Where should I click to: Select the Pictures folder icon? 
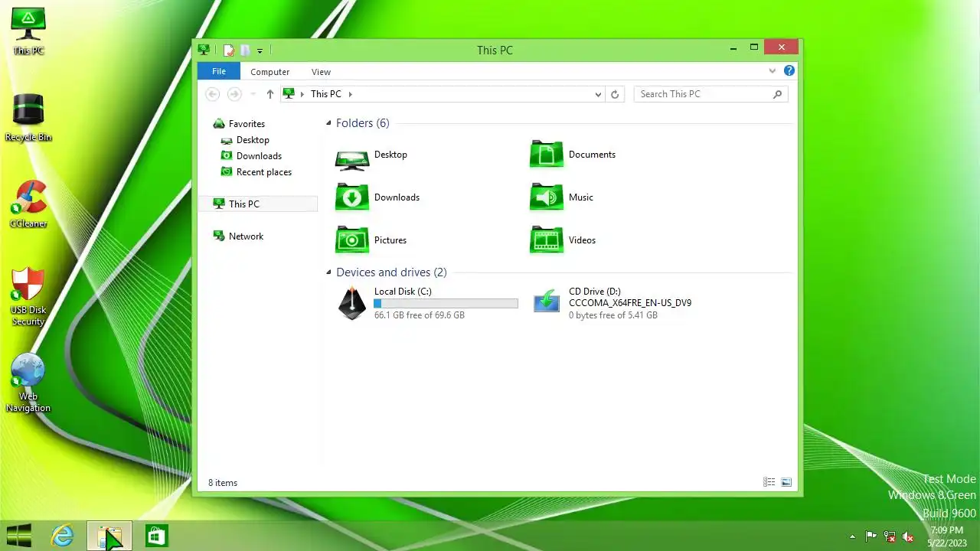[x=352, y=240]
